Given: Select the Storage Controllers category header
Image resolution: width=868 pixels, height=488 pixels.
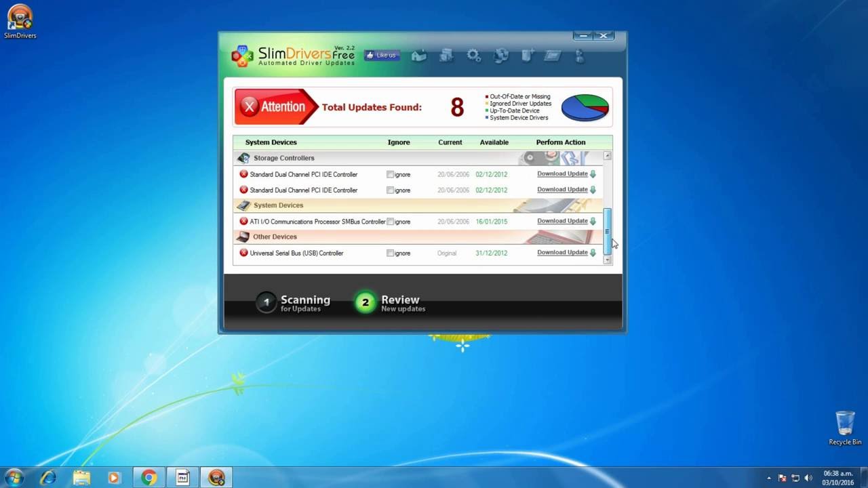Looking at the screenshot, I should point(418,158).
